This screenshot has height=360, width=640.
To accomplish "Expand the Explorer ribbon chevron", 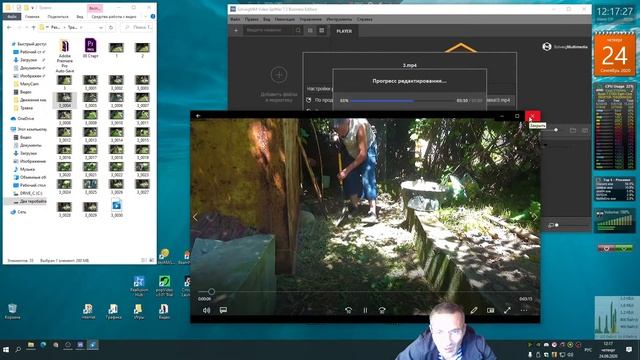I will click(x=145, y=17).
